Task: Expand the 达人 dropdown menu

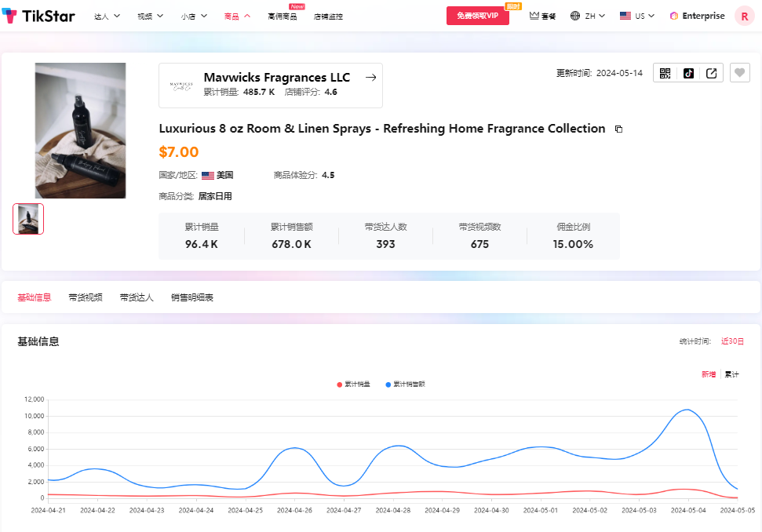Action: coord(107,16)
